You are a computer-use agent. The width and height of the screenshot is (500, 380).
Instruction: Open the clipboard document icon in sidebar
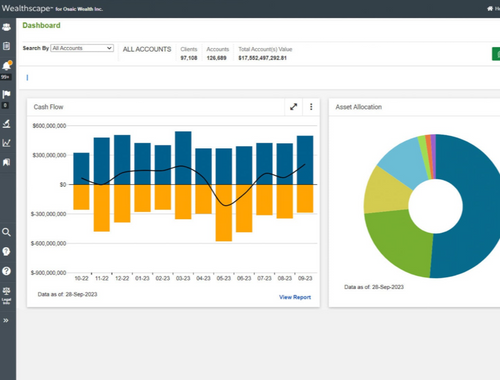(6, 46)
